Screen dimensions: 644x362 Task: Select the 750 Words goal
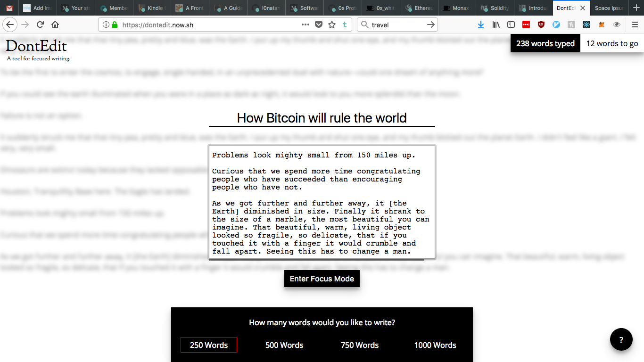360,345
